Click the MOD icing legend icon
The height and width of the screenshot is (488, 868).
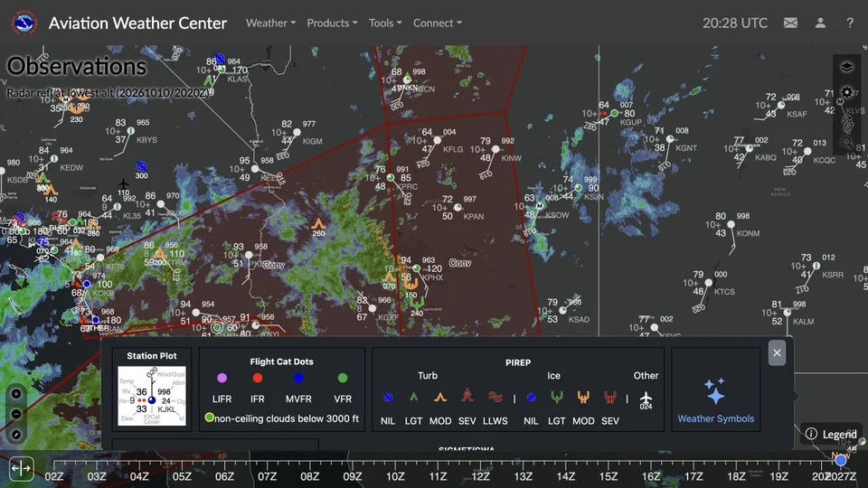583,397
